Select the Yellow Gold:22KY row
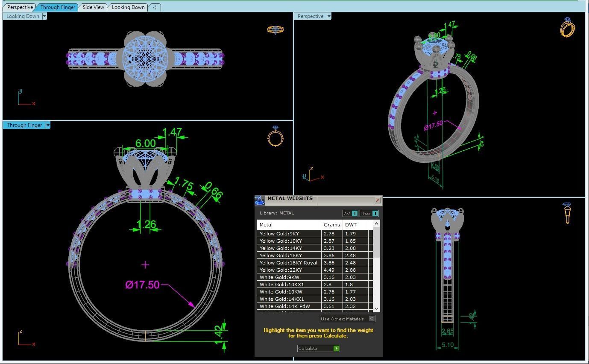Screen dimensions: 589x364 (315, 270)
